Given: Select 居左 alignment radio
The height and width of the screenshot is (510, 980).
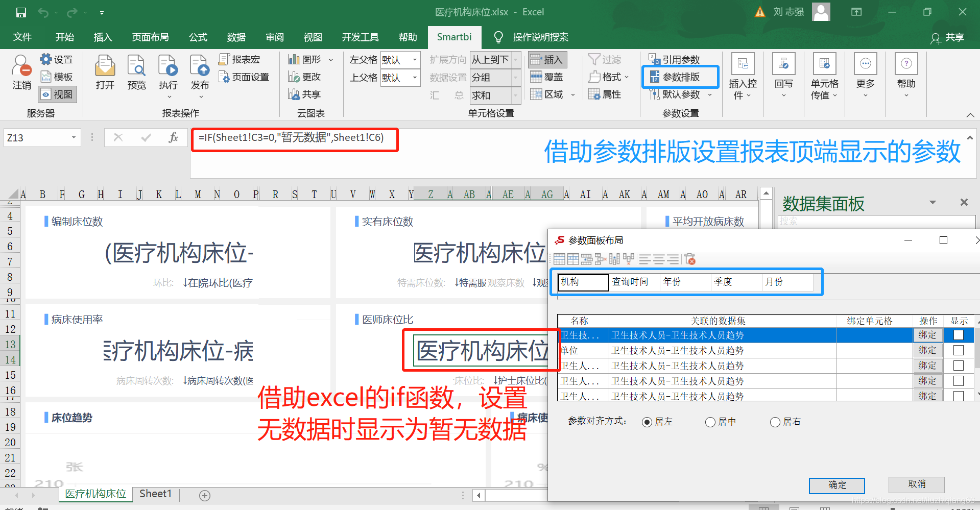Looking at the screenshot, I should tap(647, 422).
